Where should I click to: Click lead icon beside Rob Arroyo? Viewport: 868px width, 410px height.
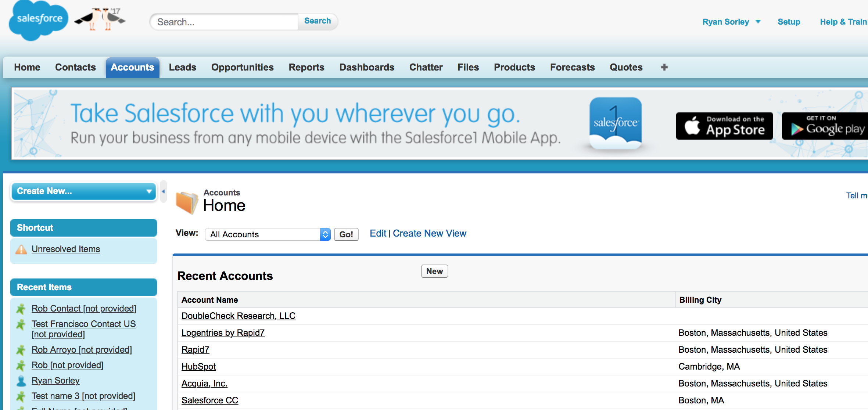click(21, 350)
